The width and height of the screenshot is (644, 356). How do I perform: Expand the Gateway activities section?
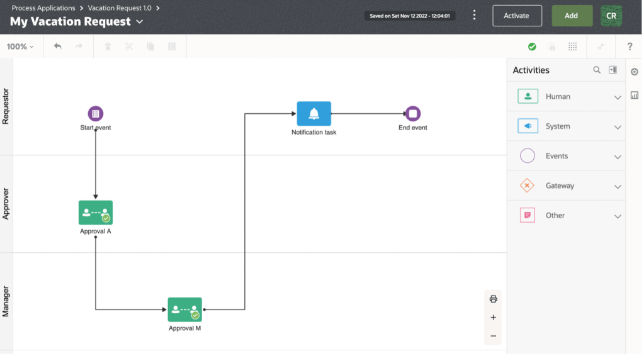617,186
